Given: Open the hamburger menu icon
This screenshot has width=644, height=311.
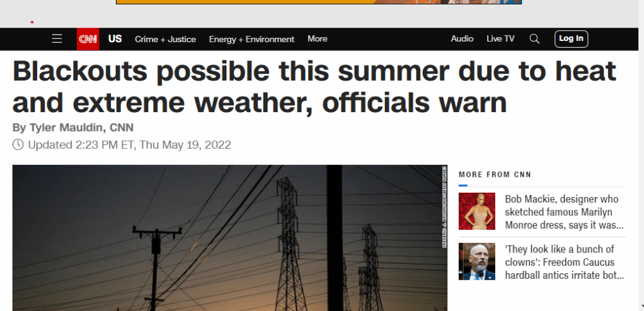Looking at the screenshot, I should coord(57,39).
